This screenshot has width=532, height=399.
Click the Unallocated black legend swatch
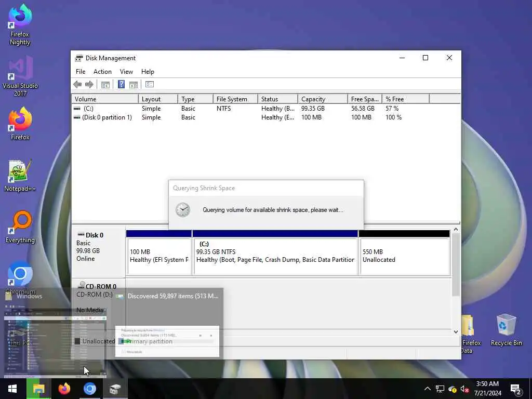pyautogui.click(x=77, y=341)
